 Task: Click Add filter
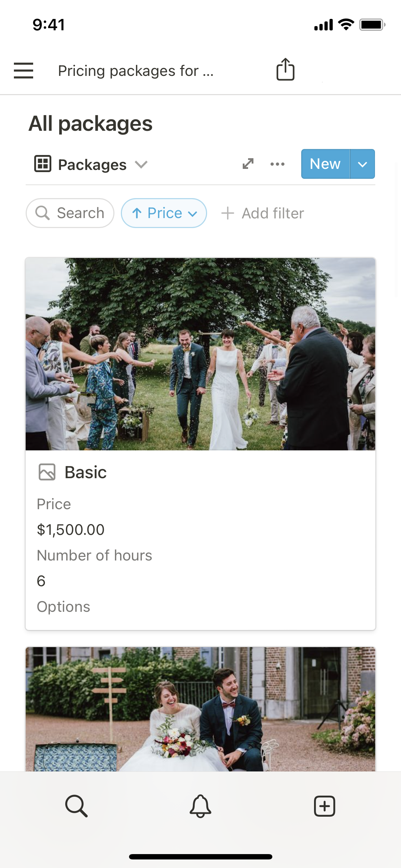point(263,213)
